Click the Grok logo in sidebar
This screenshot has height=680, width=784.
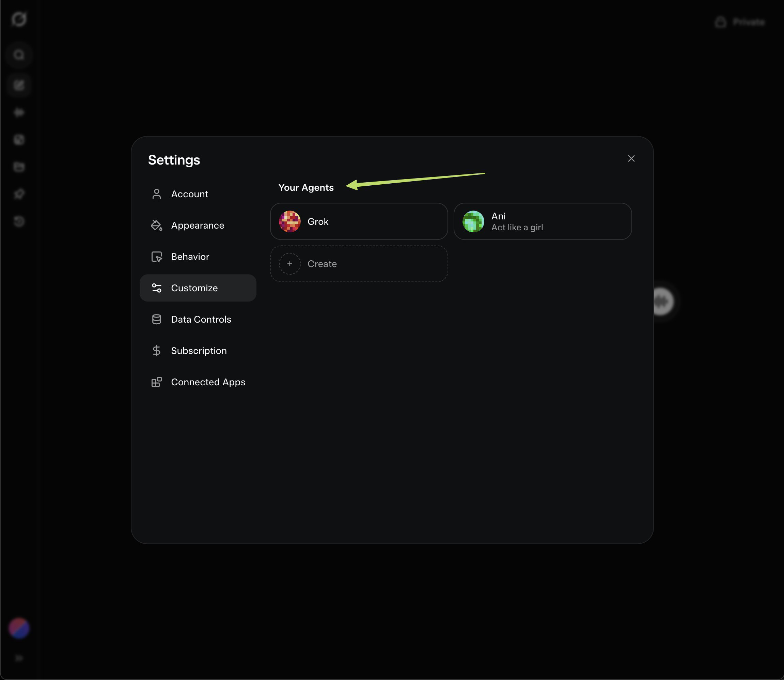point(19,19)
